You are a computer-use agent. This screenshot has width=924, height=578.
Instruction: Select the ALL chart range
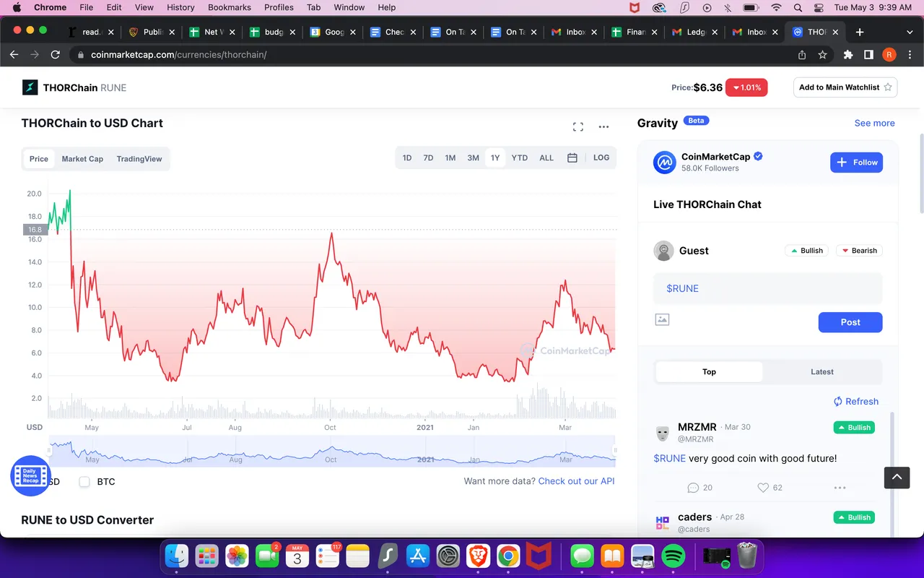click(546, 158)
